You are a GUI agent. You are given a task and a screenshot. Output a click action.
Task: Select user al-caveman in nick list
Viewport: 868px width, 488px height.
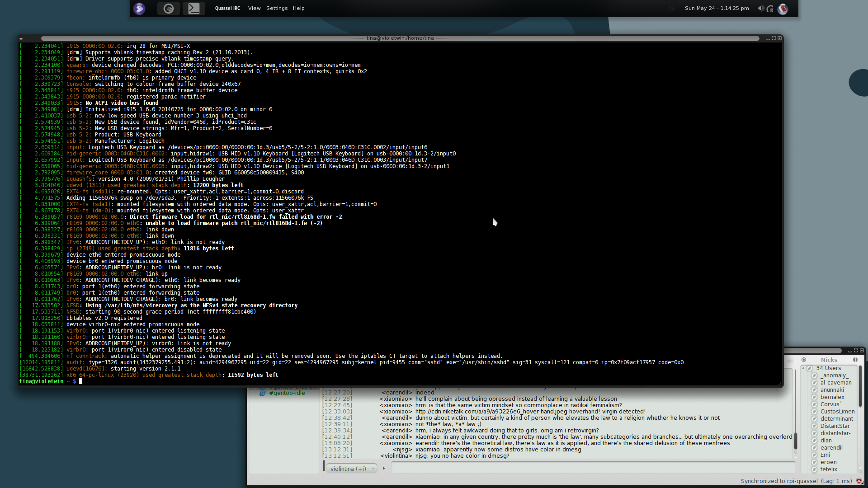pyautogui.click(x=836, y=383)
